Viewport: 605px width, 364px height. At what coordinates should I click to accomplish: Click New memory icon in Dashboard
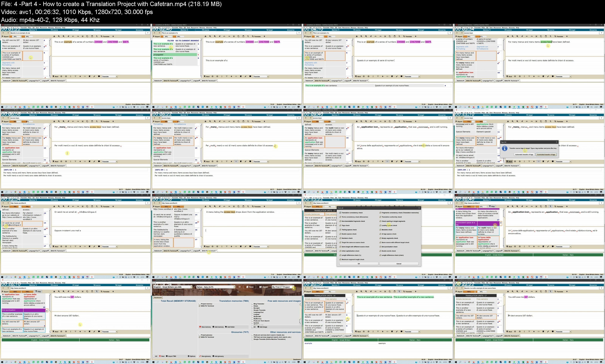coord(200,327)
